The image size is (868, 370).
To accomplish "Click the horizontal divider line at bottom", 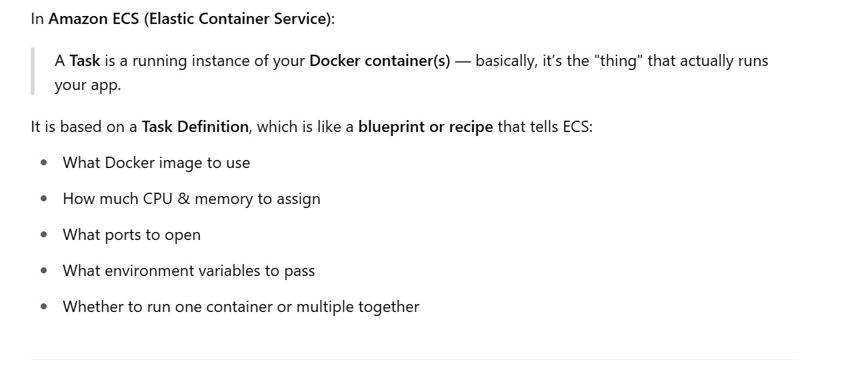I will (413, 360).
